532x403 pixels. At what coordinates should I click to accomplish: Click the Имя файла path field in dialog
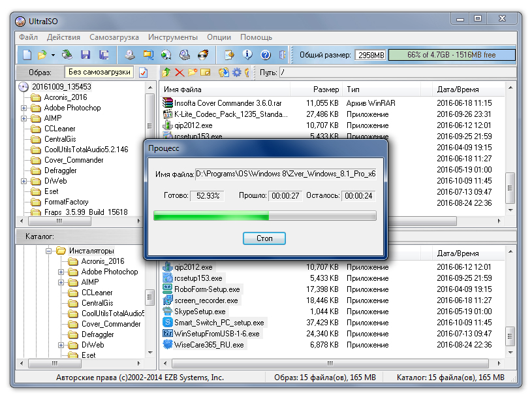point(286,174)
